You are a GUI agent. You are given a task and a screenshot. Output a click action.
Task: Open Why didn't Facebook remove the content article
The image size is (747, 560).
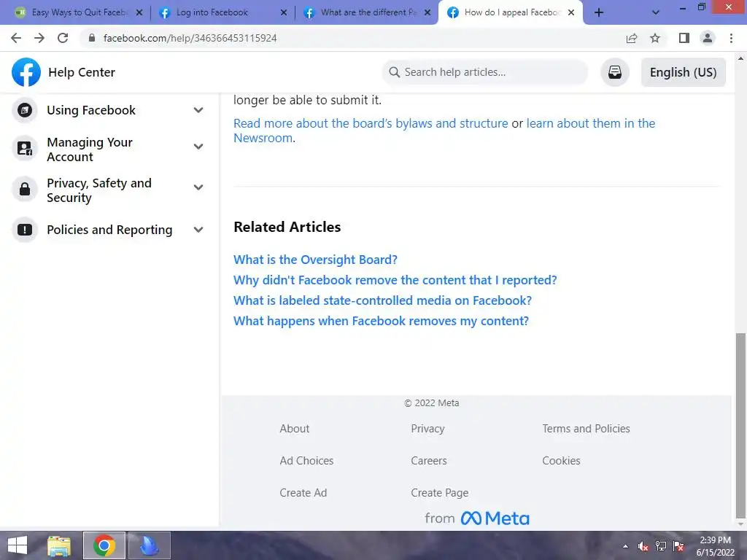(x=395, y=280)
